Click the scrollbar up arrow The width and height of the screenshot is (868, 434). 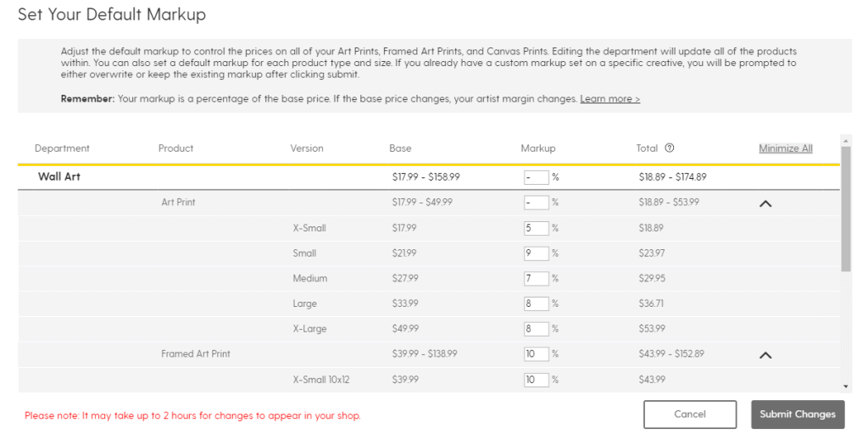click(845, 140)
